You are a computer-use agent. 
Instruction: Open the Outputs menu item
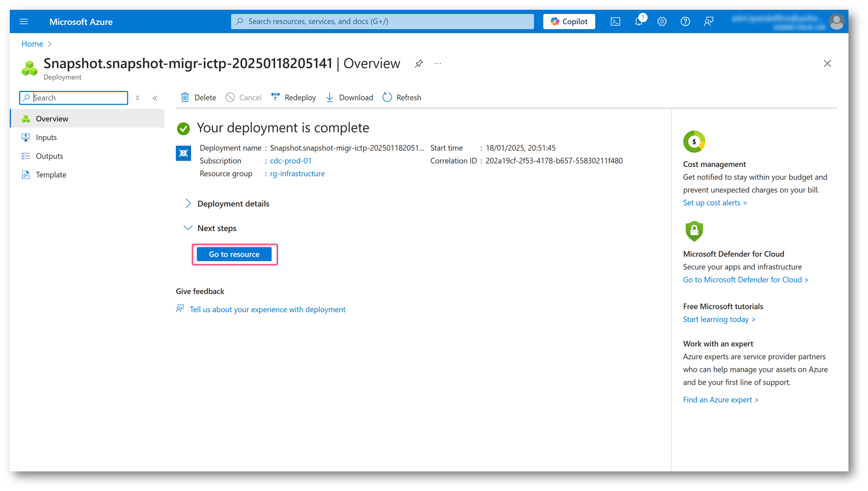coord(49,156)
